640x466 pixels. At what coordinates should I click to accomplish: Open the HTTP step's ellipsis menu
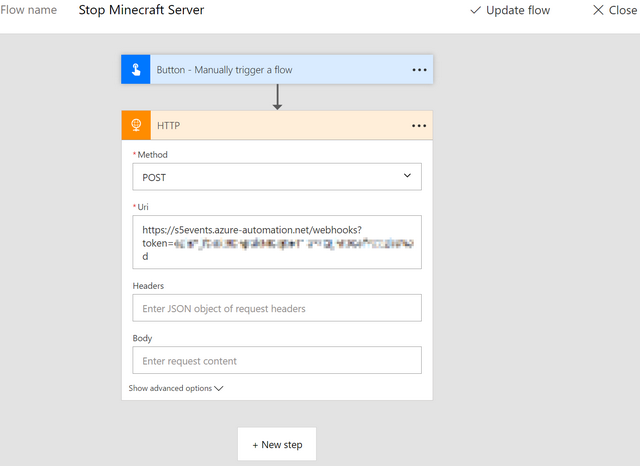[419, 126]
